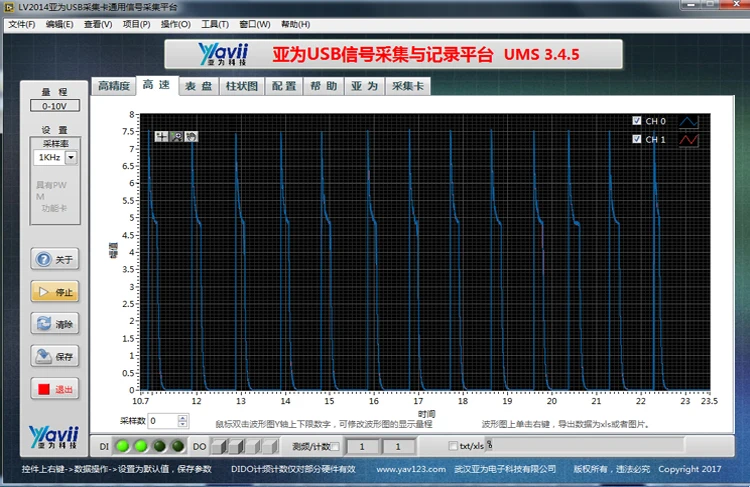Click the 采样数 value field
Viewport: 750px width, 487px height.
(163, 421)
